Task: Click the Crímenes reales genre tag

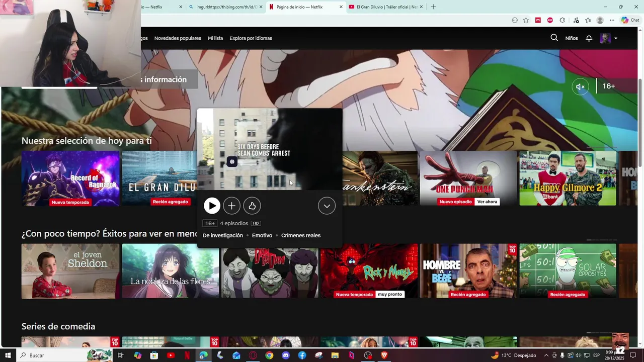Action: (301, 235)
